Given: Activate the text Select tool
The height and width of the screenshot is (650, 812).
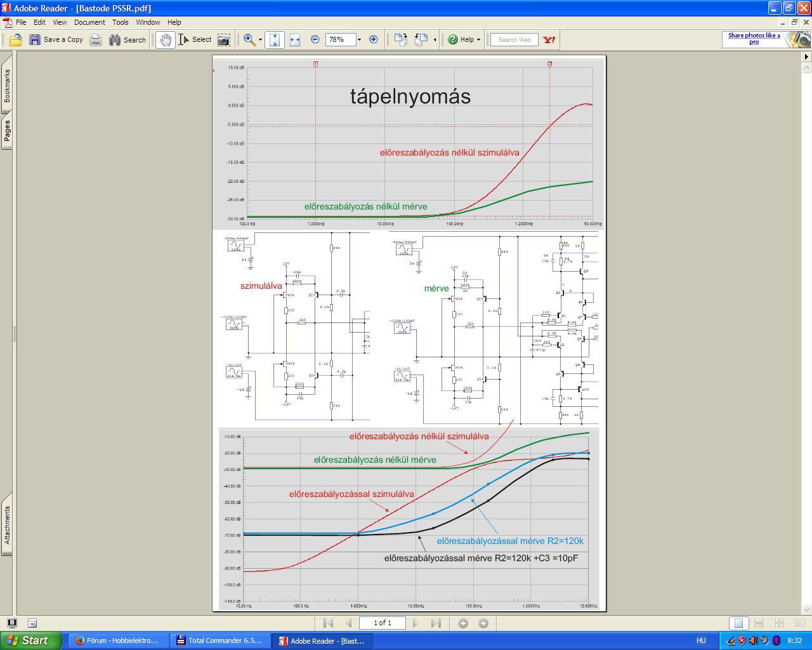Looking at the screenshot, I should [195, 40].
